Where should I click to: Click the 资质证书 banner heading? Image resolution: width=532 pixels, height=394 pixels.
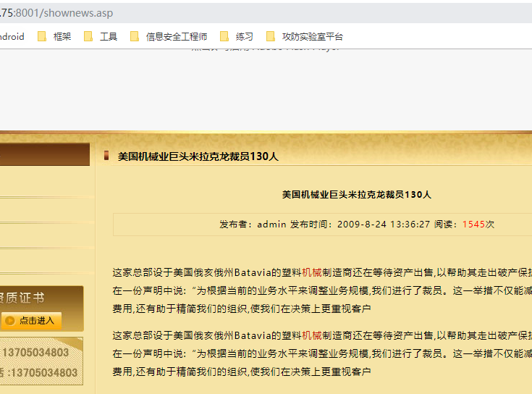22,298
